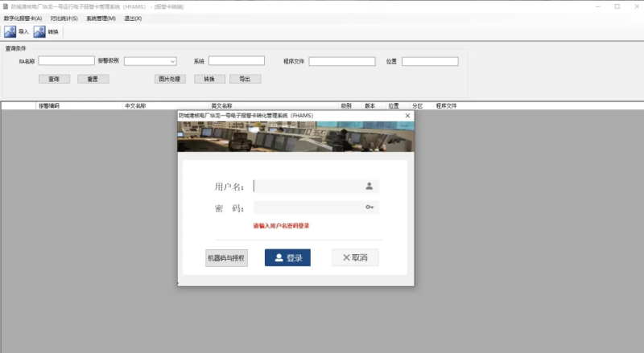Click the 查询 search button
The image size is (644, 353).
(54, 79)
